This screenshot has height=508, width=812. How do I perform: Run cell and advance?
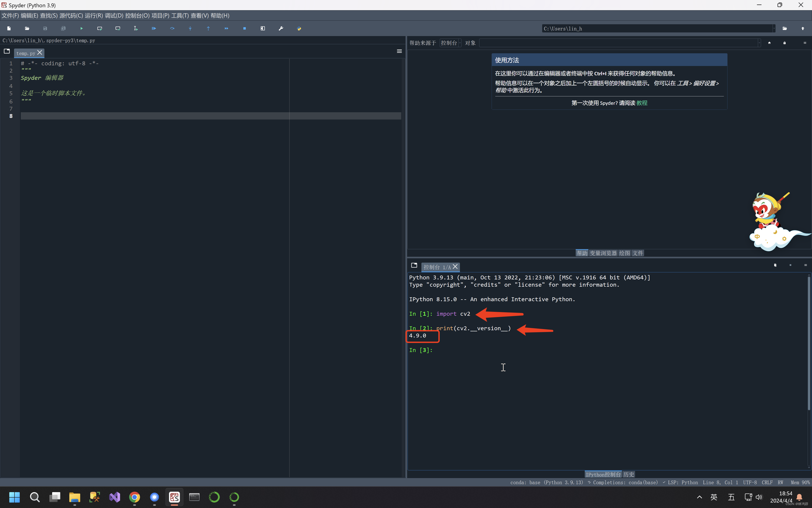[x=118, y=29]
